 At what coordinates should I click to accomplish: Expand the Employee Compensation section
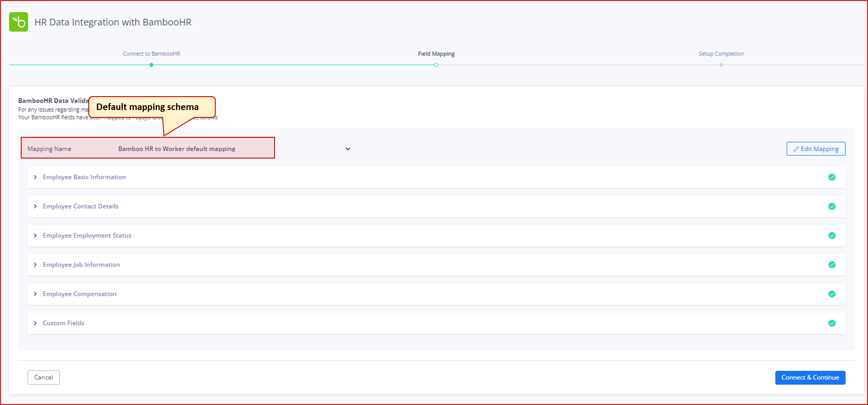[36, 294]
